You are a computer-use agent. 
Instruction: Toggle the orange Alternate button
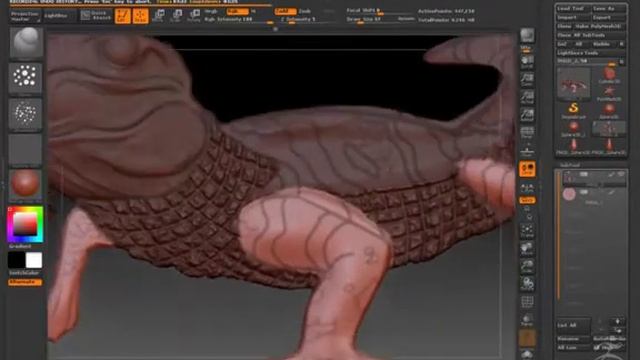click(25, 282)
